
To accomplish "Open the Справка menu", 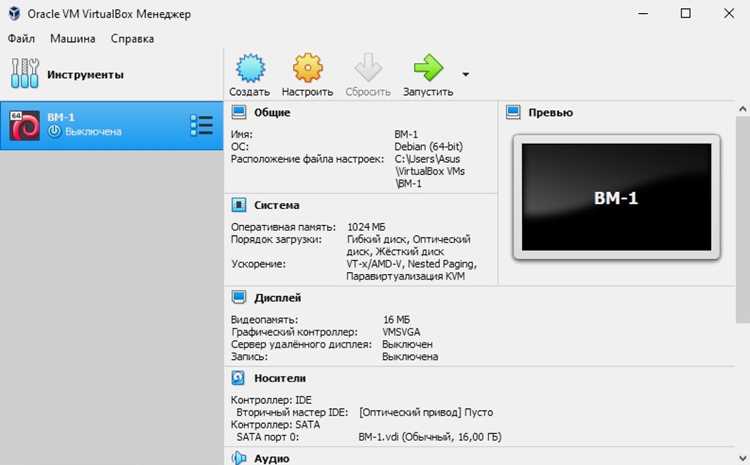I will (x=132, y=38).
